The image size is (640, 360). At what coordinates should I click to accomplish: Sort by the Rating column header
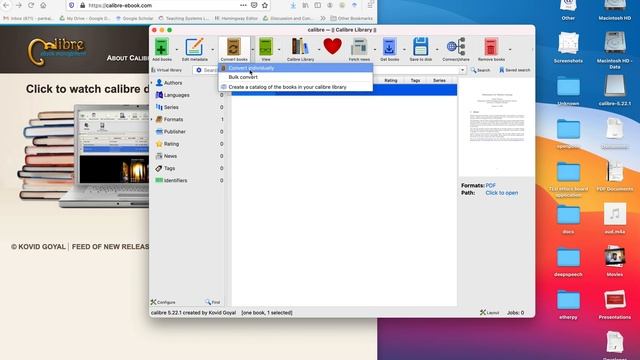(391, 80)
